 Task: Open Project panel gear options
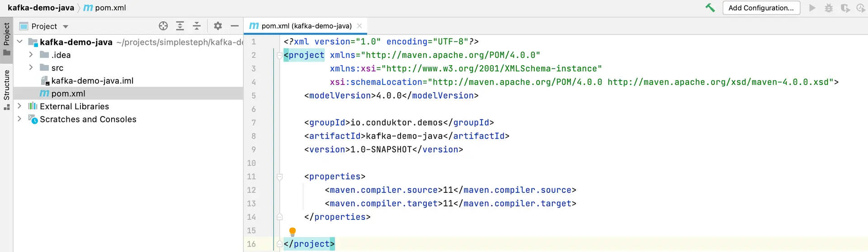tap(218, 26)
